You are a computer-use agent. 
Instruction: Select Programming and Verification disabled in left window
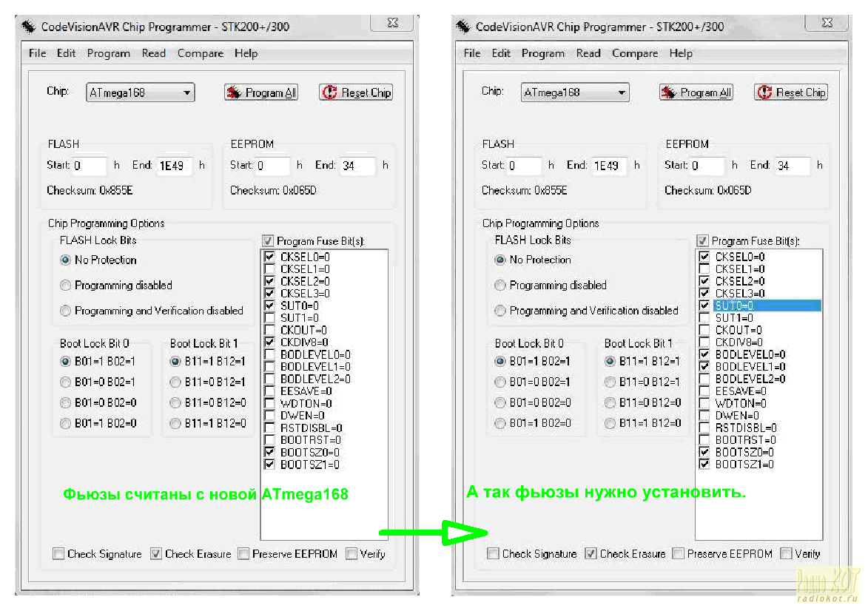(65, 311)
